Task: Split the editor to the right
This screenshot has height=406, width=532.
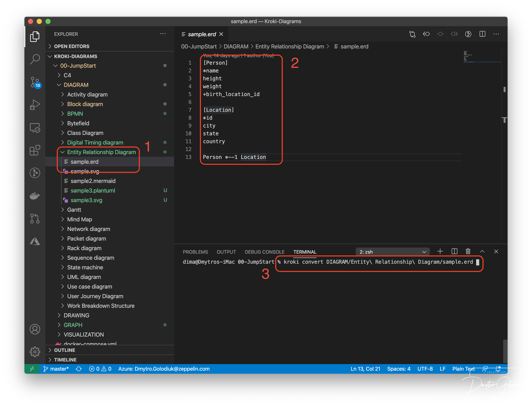Action: coord(482,34)
